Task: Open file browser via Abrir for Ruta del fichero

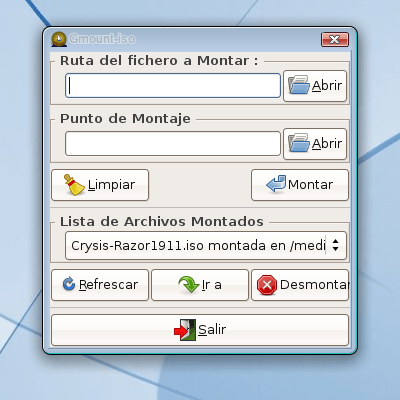Action: click(x=315, y=86)
